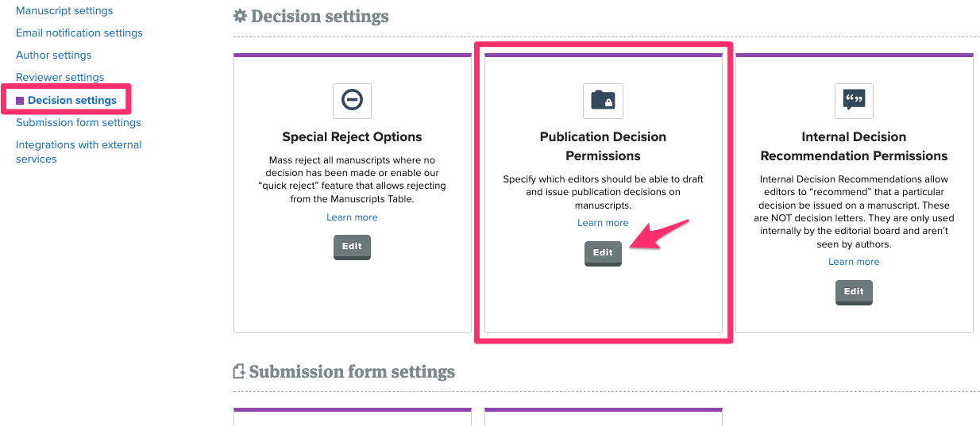Go to Manuscript settings in sidebar

pyautogui.click(x=64, y=11)
